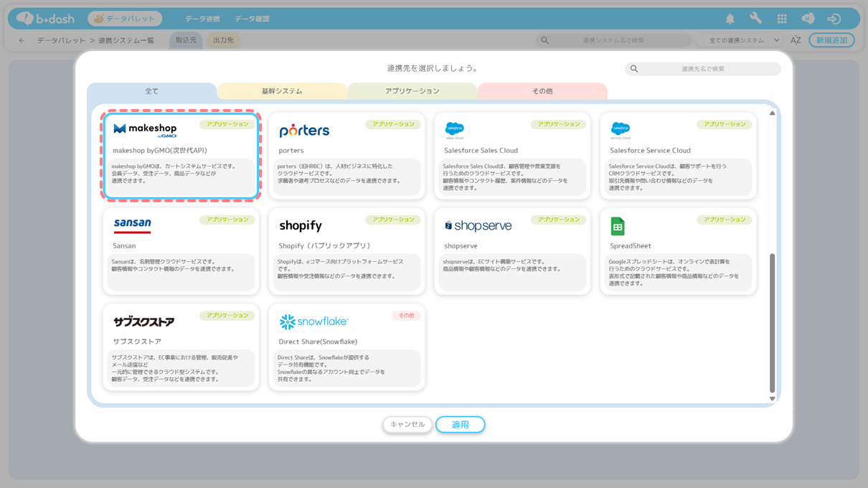The image size is (868, 488).
Task: Click the logout arrow icon
Action: (834, 19)
